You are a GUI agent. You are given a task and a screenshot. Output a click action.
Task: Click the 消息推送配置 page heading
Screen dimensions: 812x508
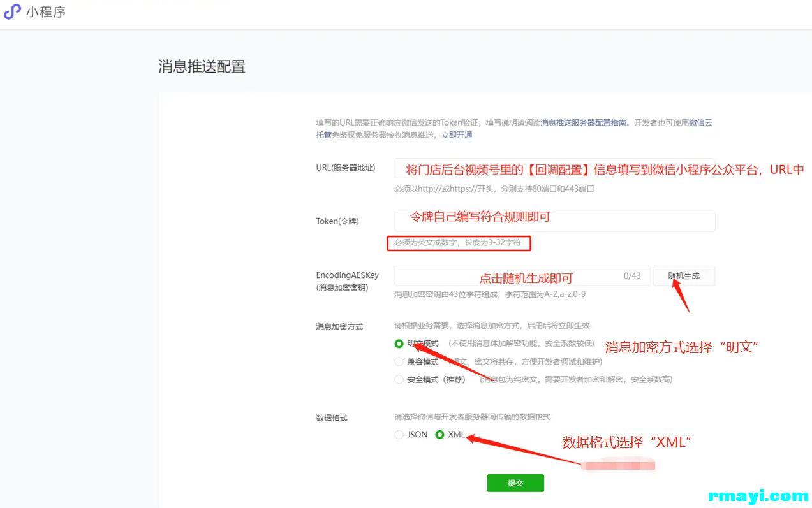click(202, 66)
